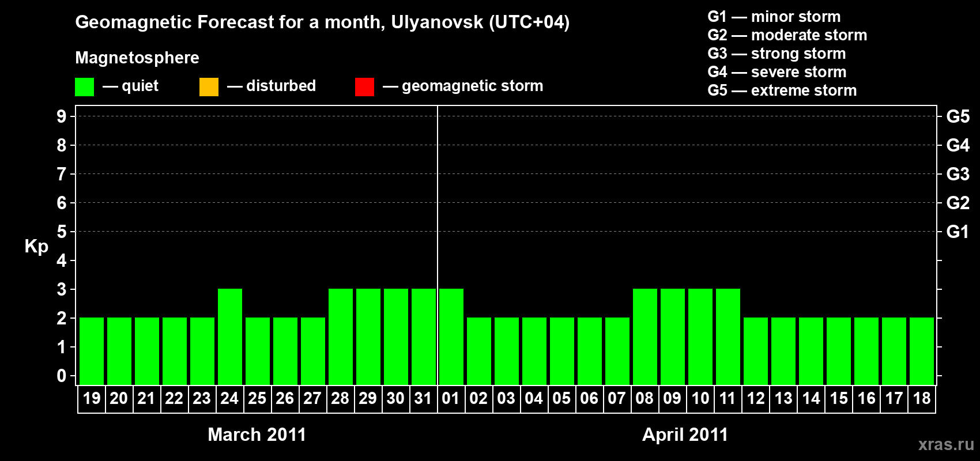Click the date label 19
Screen dimensions: 980x461
[x=92, y=398]
